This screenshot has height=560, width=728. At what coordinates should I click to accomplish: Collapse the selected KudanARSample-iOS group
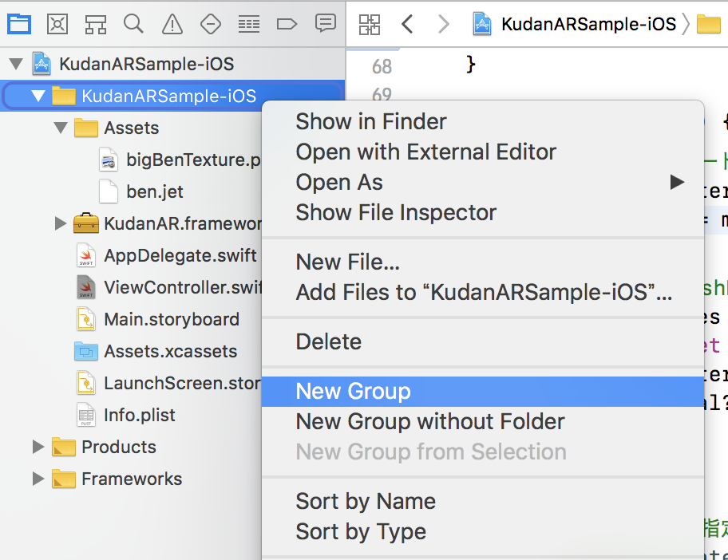click(38, 96)
